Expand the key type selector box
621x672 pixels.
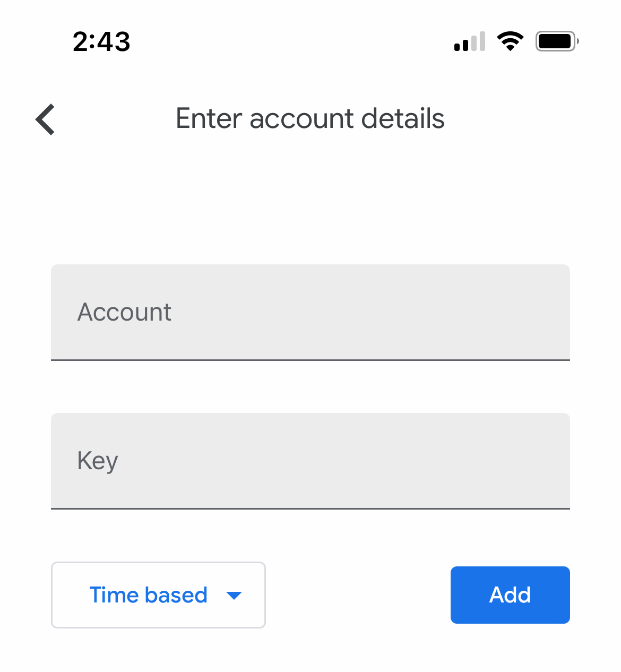point(158,595)
